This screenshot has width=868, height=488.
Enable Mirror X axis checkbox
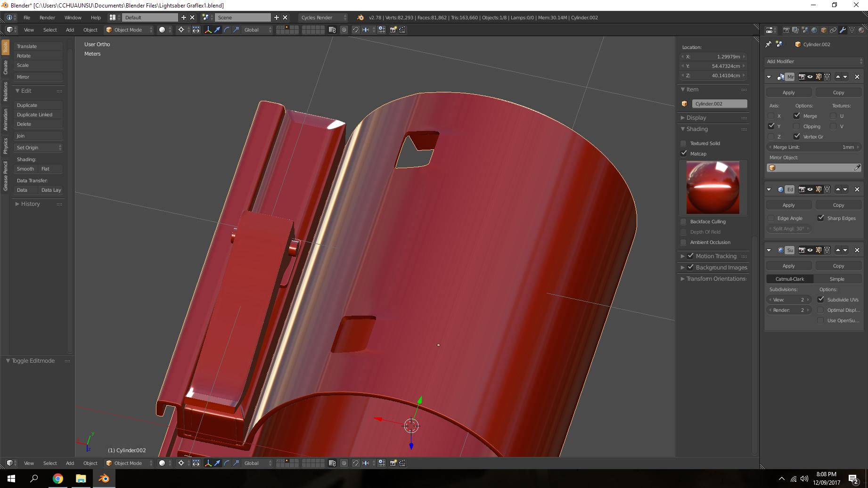tap(771, 116)
